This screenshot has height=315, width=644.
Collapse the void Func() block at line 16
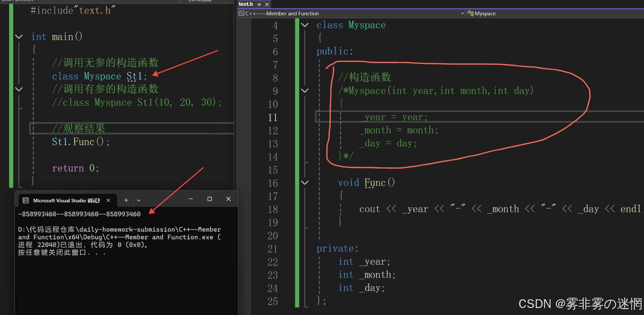point(305,183)
